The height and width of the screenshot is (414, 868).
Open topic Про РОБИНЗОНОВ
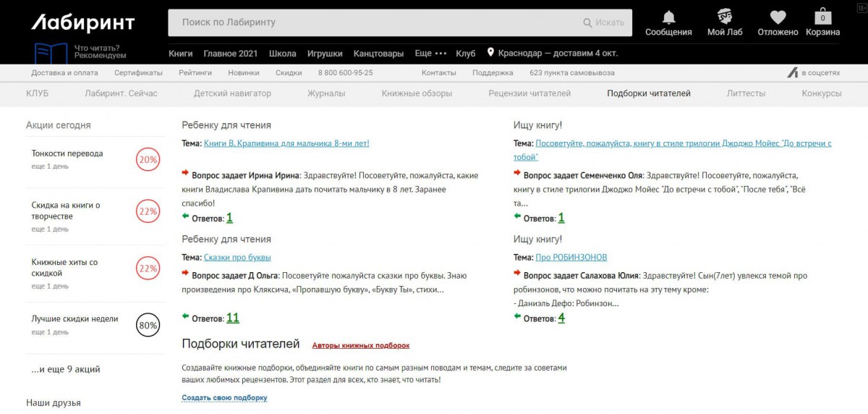(x=571, y=257)
